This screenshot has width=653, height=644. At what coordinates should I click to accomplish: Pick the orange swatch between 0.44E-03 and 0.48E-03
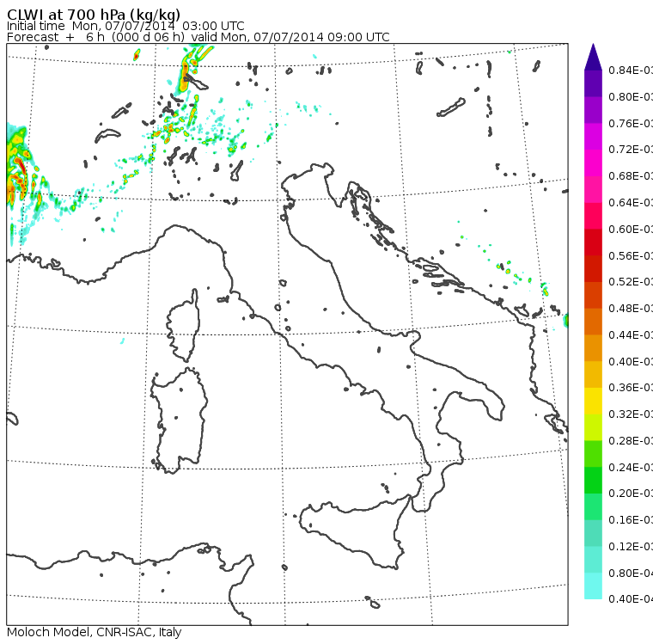pos(593,322)
